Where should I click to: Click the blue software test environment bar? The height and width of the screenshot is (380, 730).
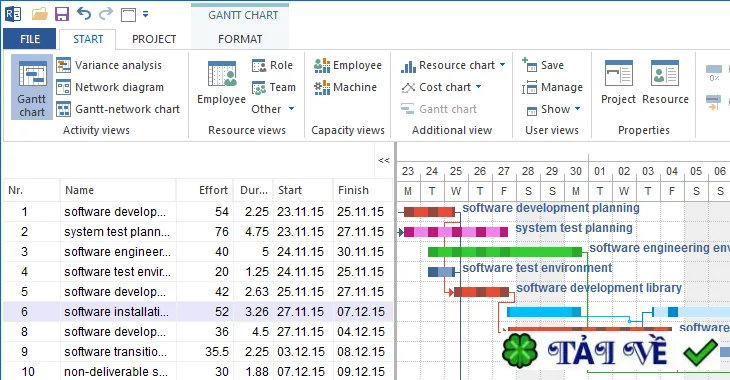(x=441, y=272)
